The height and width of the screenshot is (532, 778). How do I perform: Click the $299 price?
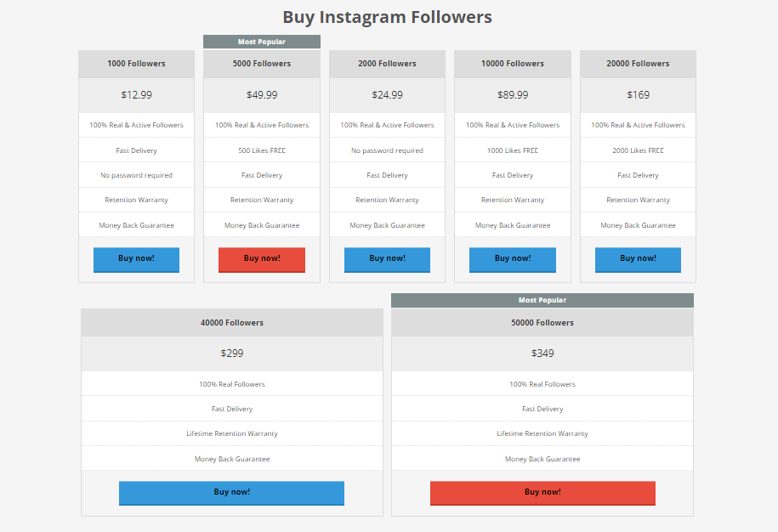coord(232,353)
